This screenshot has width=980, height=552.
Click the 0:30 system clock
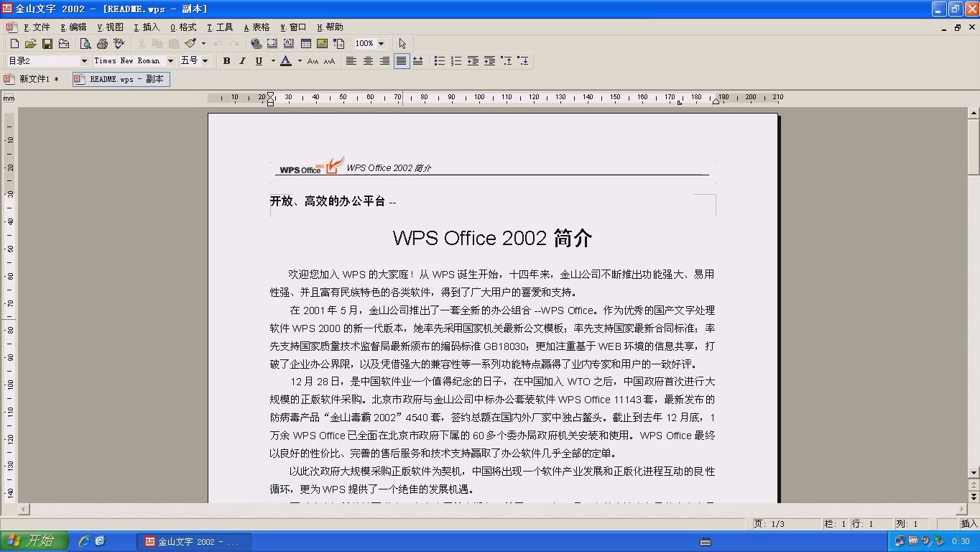(x=961, y=541)
